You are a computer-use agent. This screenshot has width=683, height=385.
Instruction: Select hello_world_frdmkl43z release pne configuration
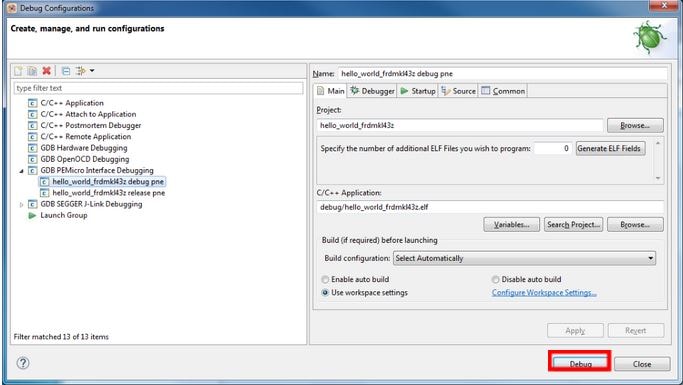pos(108,193)
